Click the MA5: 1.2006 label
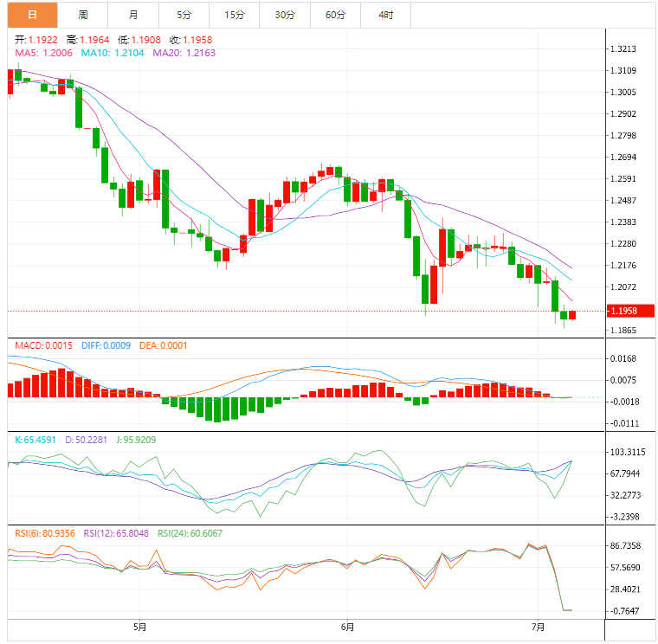The width and height of the screenshot is (658, 644). coord(43,54)
